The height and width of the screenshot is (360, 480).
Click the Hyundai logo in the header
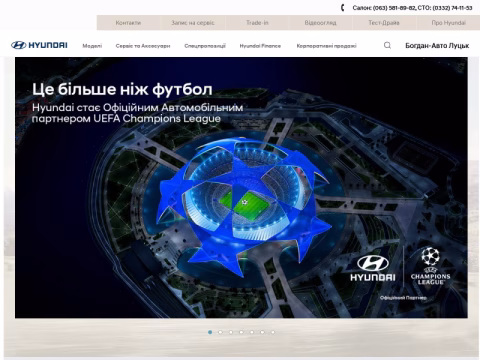tap(39, 45)
